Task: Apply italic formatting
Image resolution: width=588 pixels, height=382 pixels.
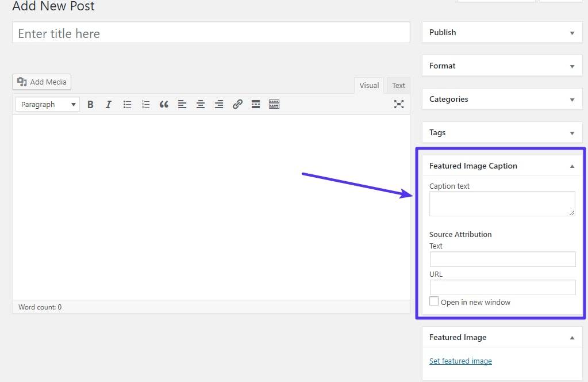Action: click(108, 104)
